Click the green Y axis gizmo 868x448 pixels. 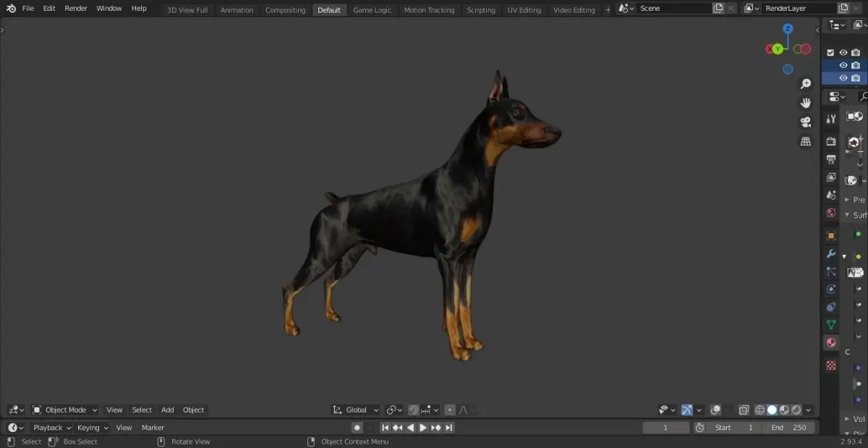click(778, 48)
